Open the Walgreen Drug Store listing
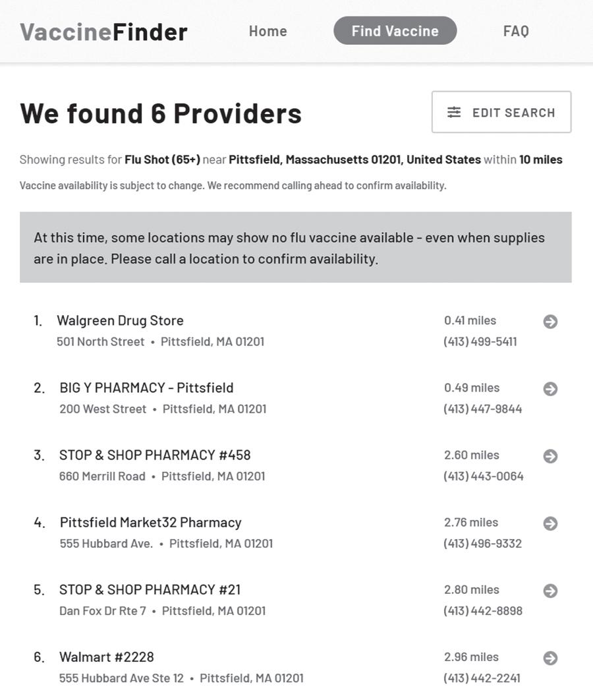This screenshot has width=593, height=700. (x=120, y=321)
